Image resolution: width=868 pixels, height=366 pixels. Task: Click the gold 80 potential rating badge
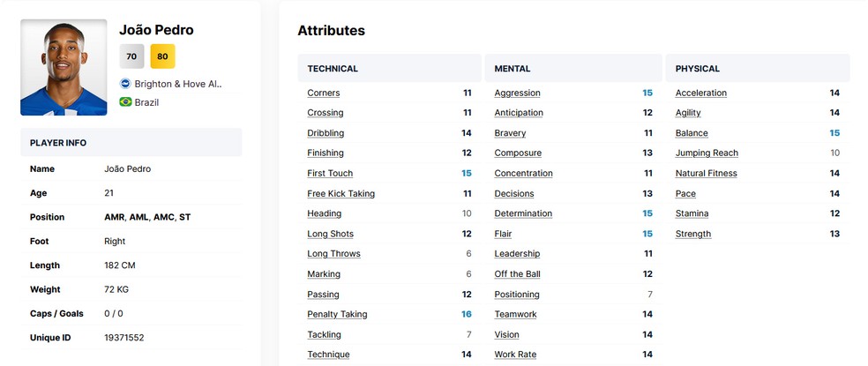pyautogui.click(x=162, y=56)
